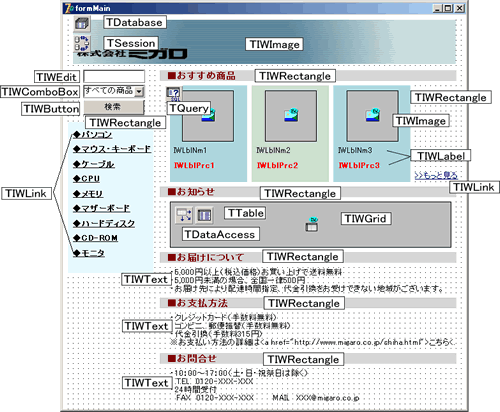Click the >>もっと見る link

point(436,175)
